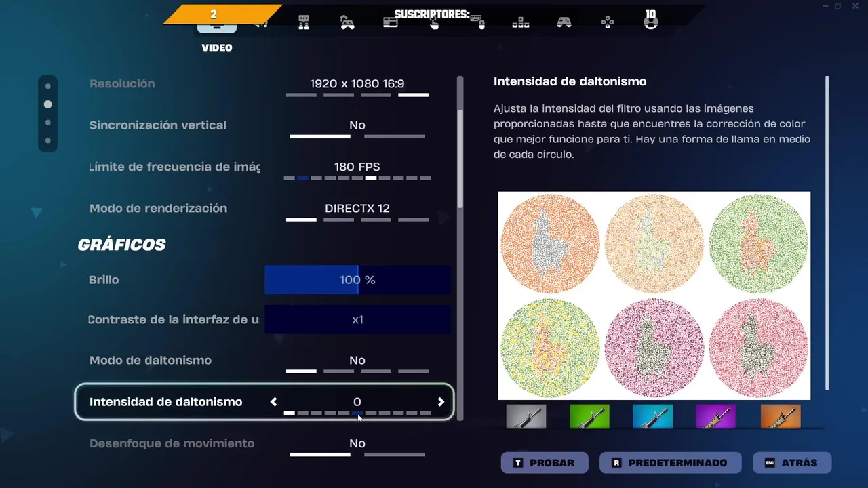Open the gamepad with gear settings tab
This screenshot has width=868, height=488.
coord(347,22)
